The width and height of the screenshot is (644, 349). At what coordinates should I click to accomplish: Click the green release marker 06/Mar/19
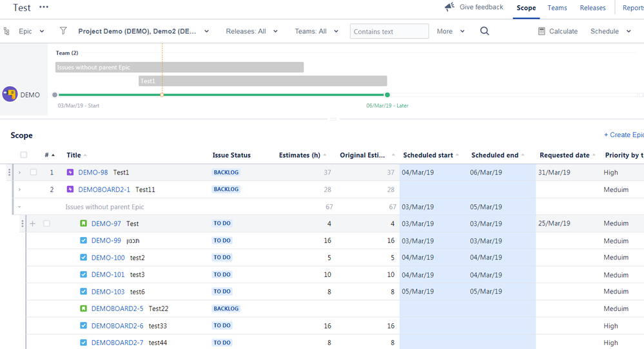pyautogui.click(x=387, y=95)
